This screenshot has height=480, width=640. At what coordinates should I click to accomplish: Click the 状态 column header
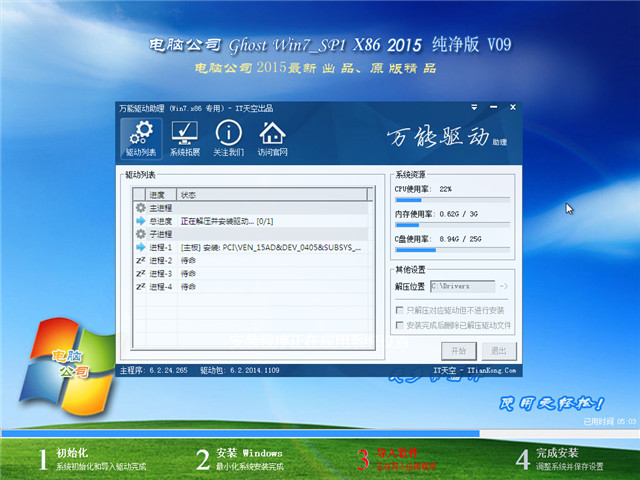pyautogui.click(x=272, y=195)
